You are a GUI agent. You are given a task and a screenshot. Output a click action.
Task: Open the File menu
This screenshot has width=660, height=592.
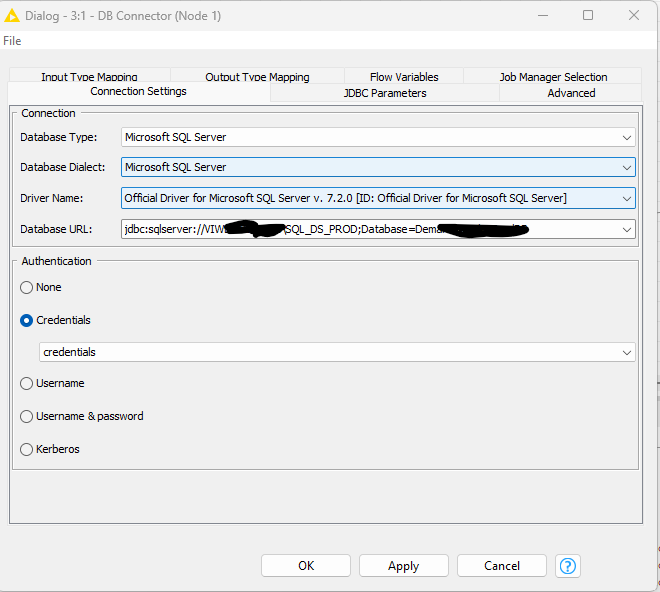12,41
